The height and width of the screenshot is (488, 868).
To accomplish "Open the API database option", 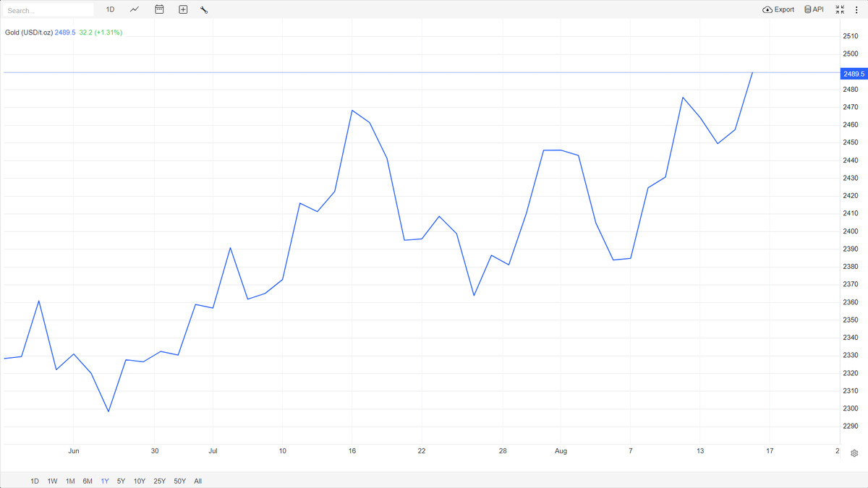I will pos(814,9).
